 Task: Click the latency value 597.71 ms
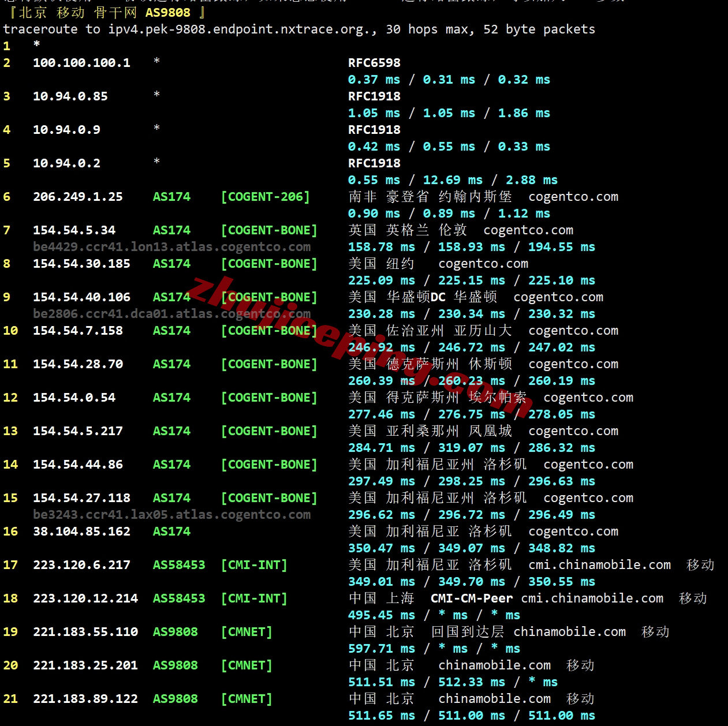382,649
